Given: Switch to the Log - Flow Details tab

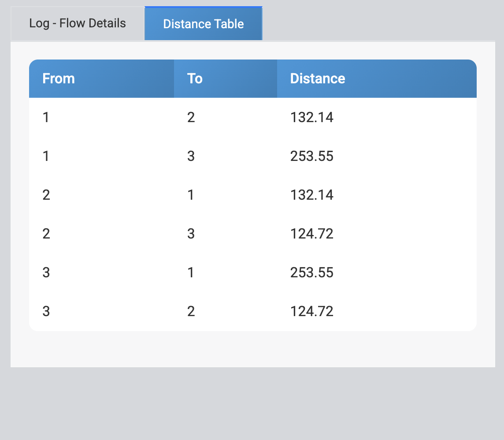Looking at the screenshot, I should (78, 23).
